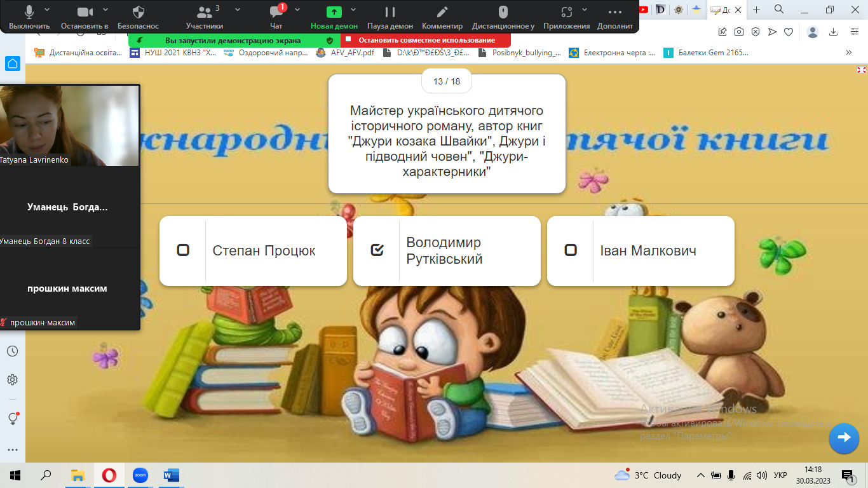Expand the Участники options chevron

tap(238, 10)
